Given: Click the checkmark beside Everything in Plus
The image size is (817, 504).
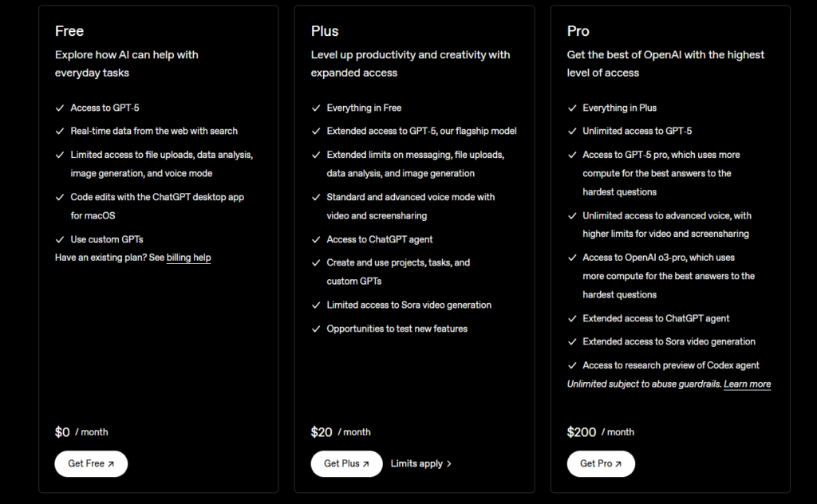Looking at the screenshot, I should 572,108.
